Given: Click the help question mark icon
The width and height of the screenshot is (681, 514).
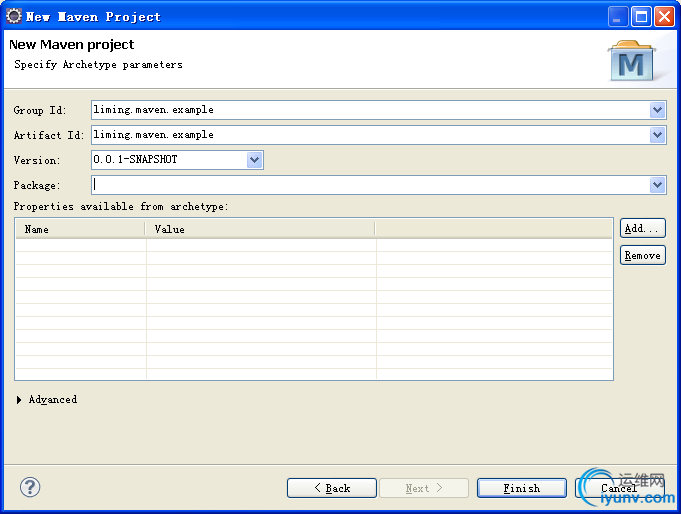Looking at the screenshot, I should pos(30,487).
